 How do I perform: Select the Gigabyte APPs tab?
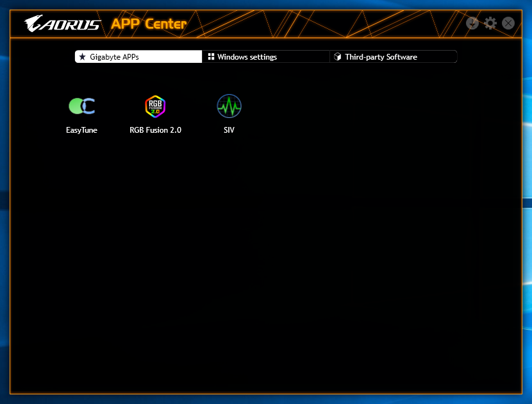point(138,56)
